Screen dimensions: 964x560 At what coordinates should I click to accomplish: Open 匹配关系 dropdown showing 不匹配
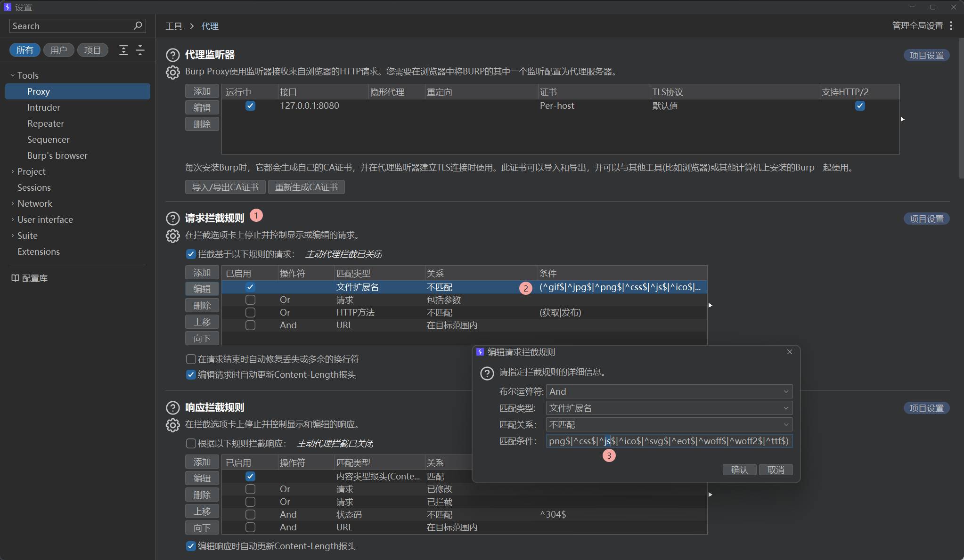[x=669, y=424]
